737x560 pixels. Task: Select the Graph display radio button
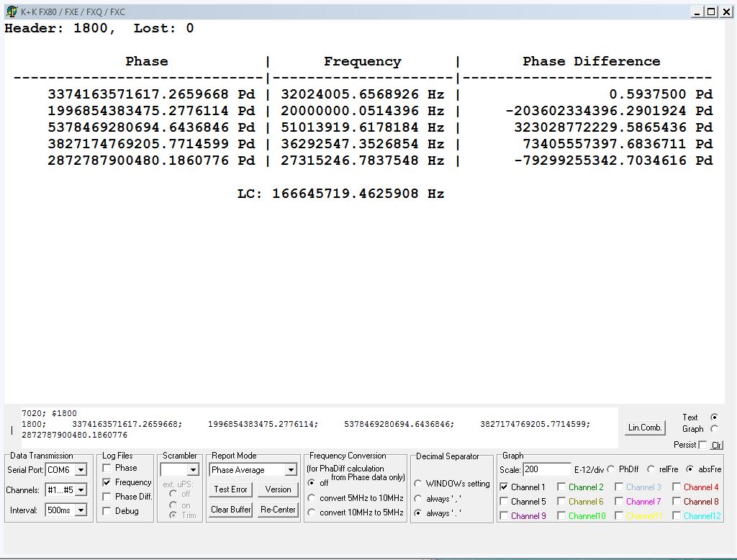click(715, 429)
